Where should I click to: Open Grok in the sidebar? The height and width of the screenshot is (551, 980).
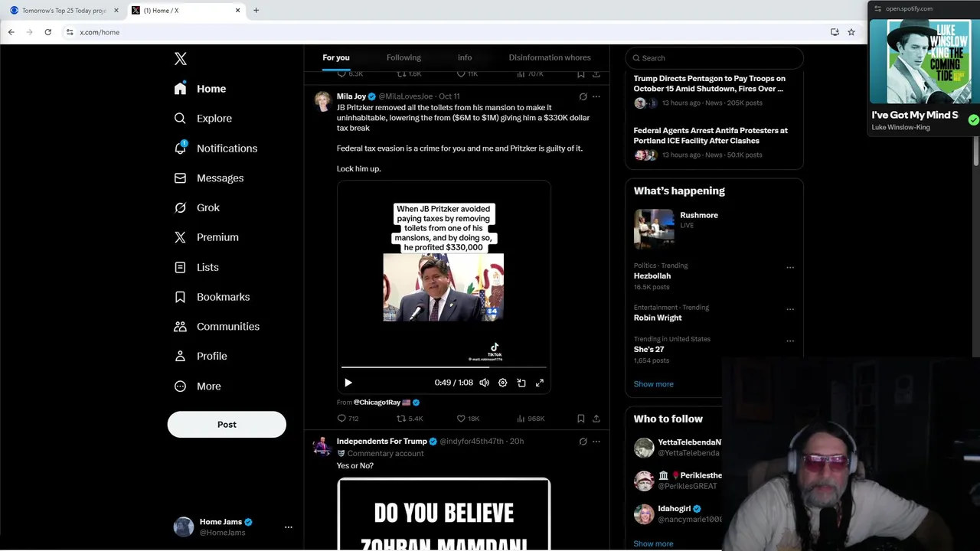197,207
